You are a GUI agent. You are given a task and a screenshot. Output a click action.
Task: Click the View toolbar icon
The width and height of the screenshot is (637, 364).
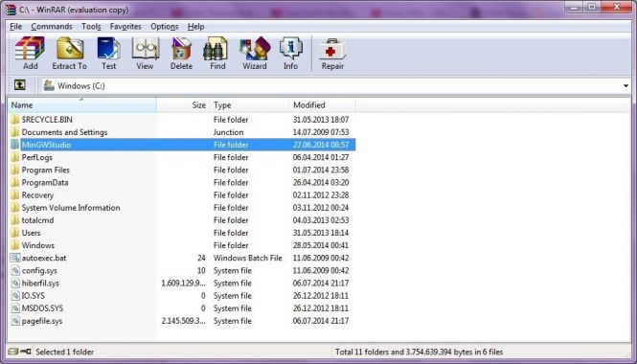click(145, 49)
